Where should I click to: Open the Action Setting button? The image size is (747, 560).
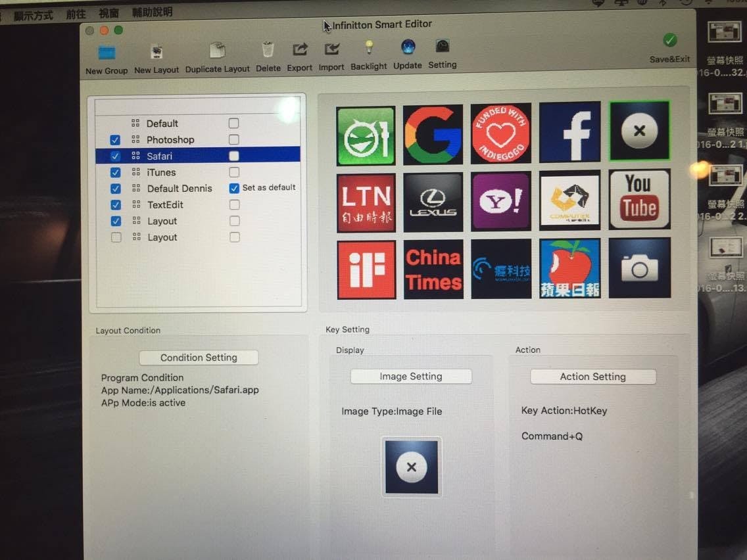(592, 377)
